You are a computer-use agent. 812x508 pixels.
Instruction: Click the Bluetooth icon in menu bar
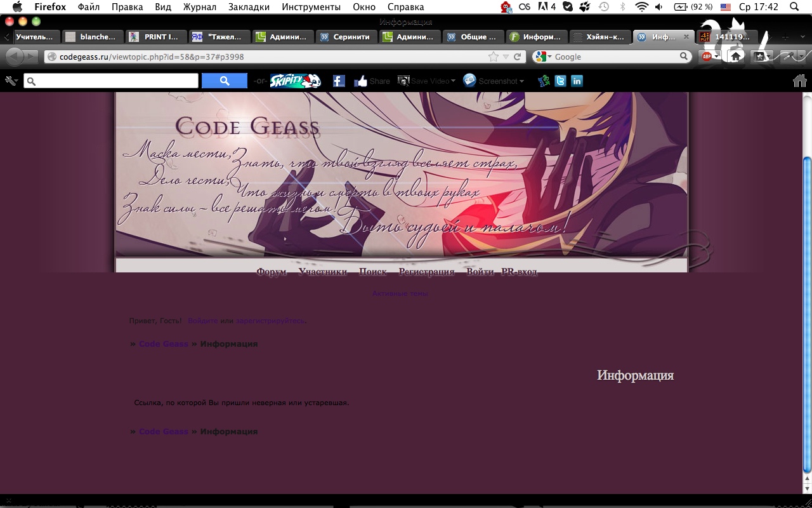(622, 7)
